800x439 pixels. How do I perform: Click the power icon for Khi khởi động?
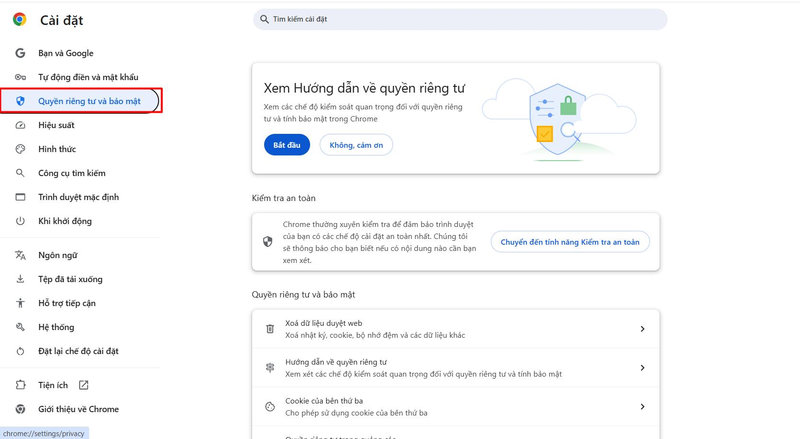point(20,221)
